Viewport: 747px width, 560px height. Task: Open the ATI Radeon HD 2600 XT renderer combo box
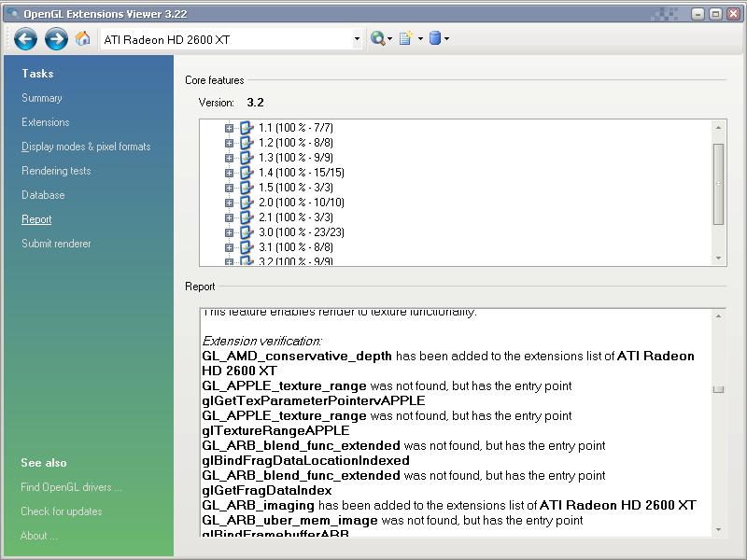pyautogui.click(x=232, y=39)
